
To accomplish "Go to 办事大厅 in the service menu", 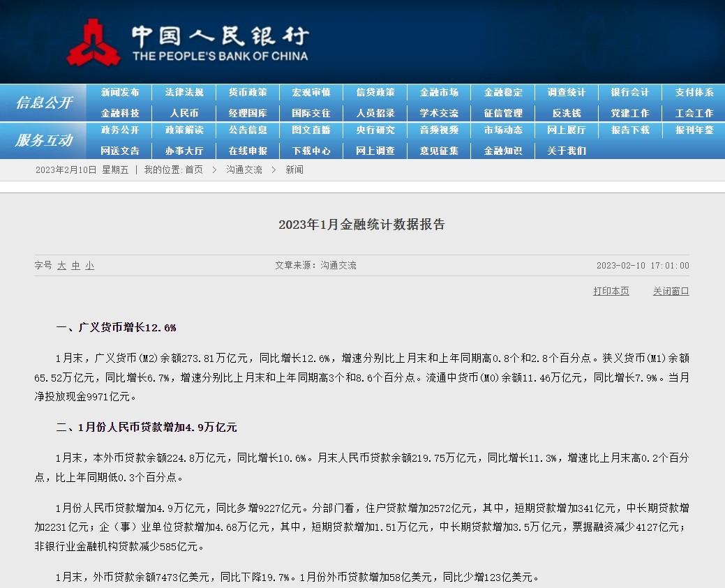I will pos(184,151).
